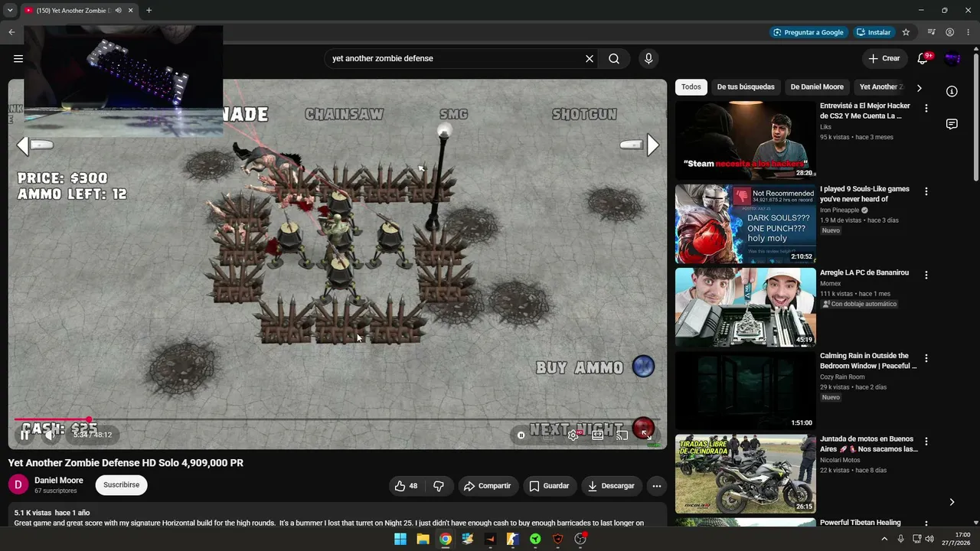Bookmark this page with the star
This screenshot has height=551, width=980.
906,32
